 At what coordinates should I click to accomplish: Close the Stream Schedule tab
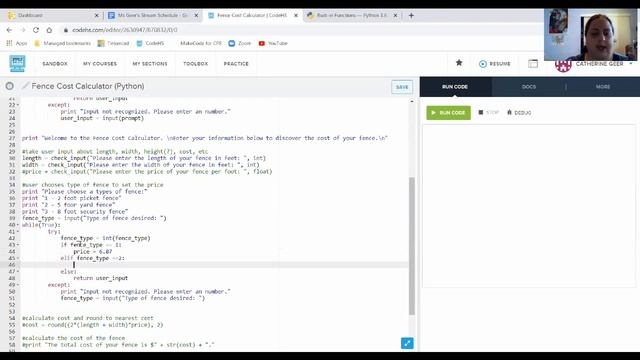[x=196, y=16]
